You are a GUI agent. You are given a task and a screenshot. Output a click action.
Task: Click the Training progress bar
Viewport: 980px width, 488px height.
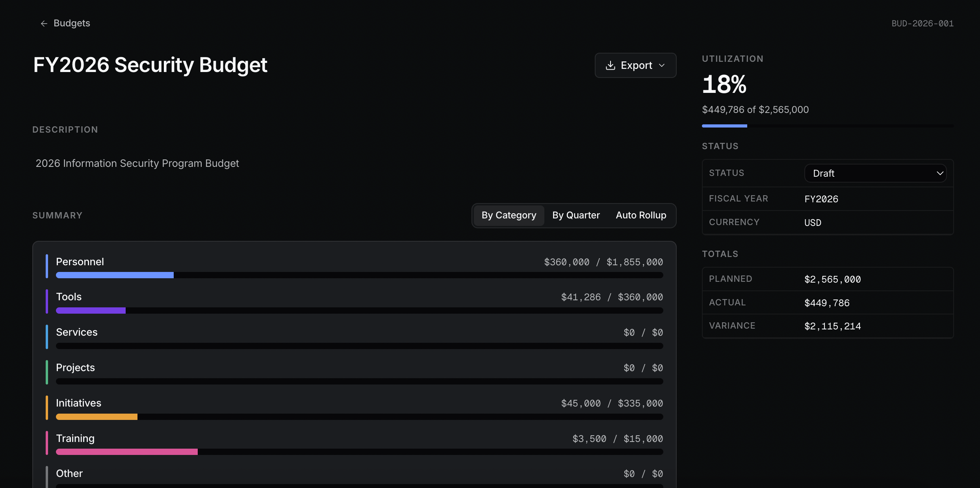(x=359, y=452)
